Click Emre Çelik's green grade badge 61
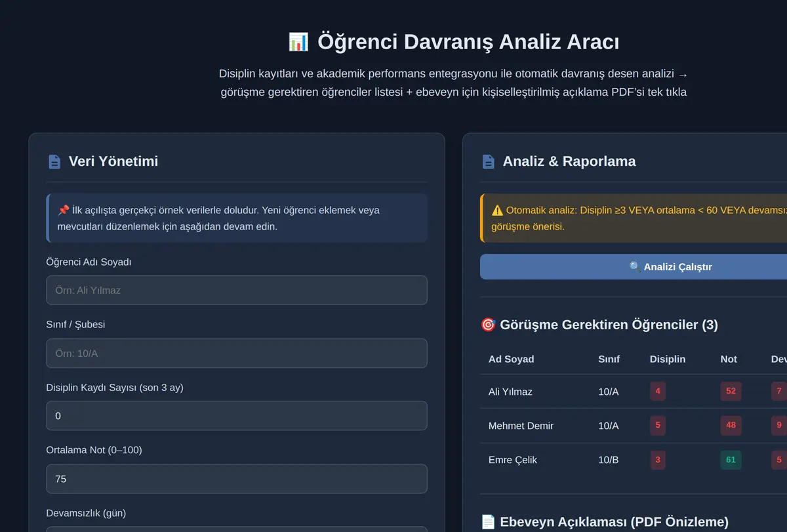The image size is (787, 532). coord(731,460)
